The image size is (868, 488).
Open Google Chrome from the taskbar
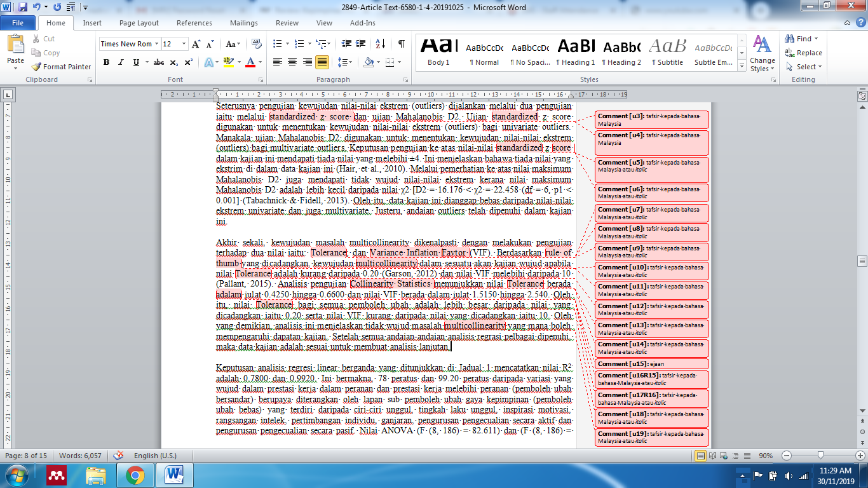click(135, 475)
